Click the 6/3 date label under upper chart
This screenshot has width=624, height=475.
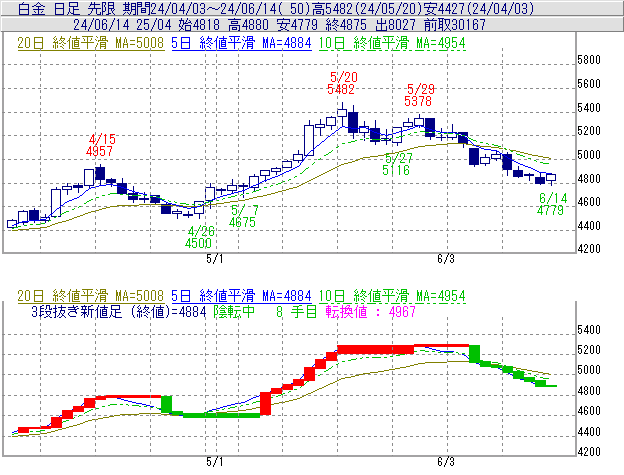click(446, 259)
